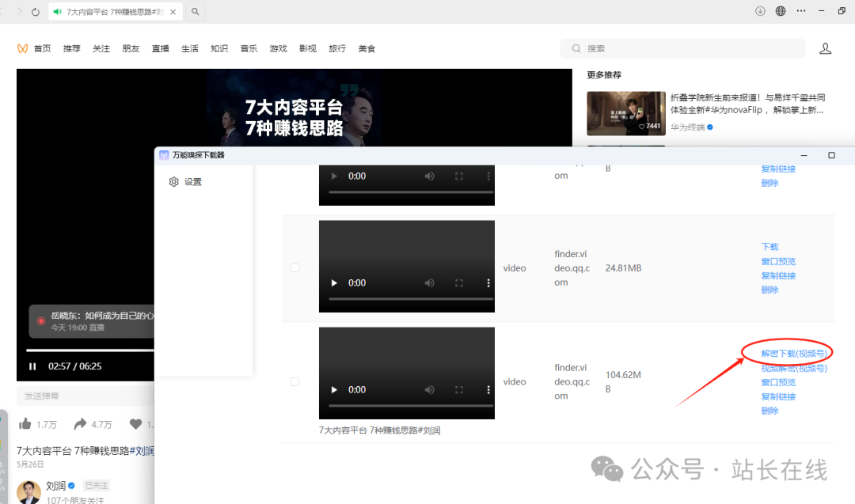Mute the topmost preview volume icon
The width and height of the screenshot is (855, 504).
pyautogui.click(x=430, y=176)
